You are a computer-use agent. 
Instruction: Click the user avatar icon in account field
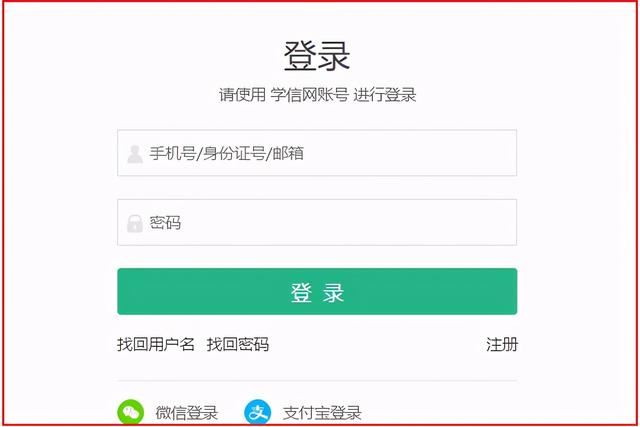point(135,154)
